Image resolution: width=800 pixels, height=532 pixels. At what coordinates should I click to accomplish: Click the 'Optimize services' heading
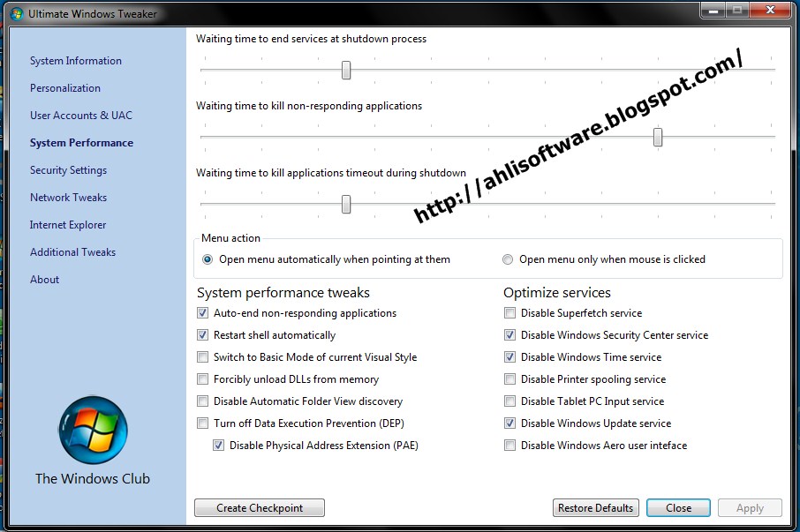click(x=556, y=293)
